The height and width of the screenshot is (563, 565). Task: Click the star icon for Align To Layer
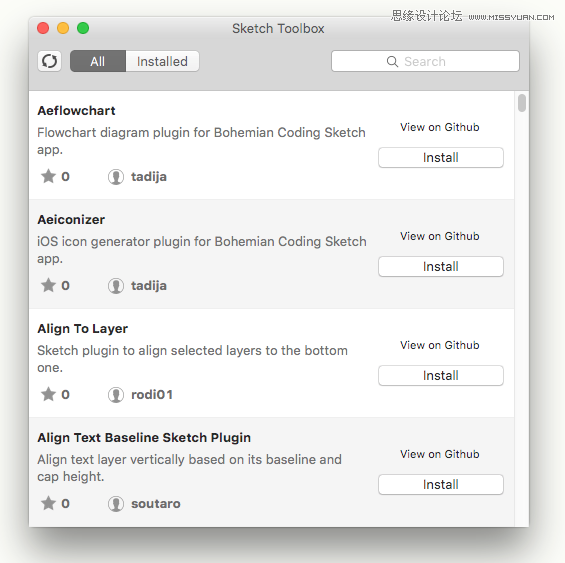point(48,394)
